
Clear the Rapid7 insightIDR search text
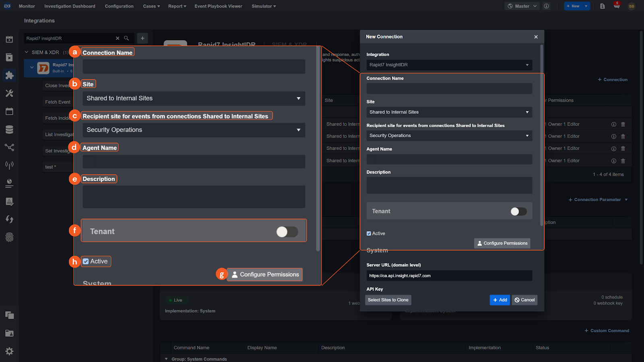coord(118,38)
